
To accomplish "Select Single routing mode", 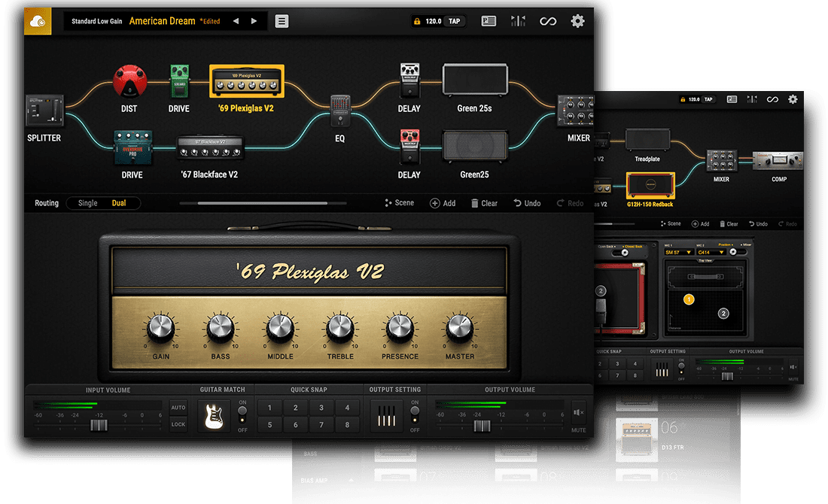I will (x=87, y=203).
